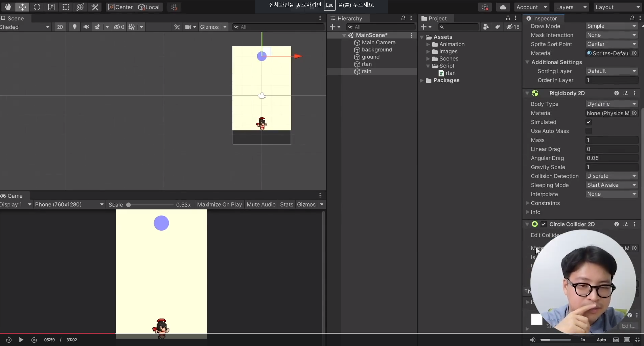644x346 pixels.
Task: Lock the Project panel
Action: [x=508, y=18]
